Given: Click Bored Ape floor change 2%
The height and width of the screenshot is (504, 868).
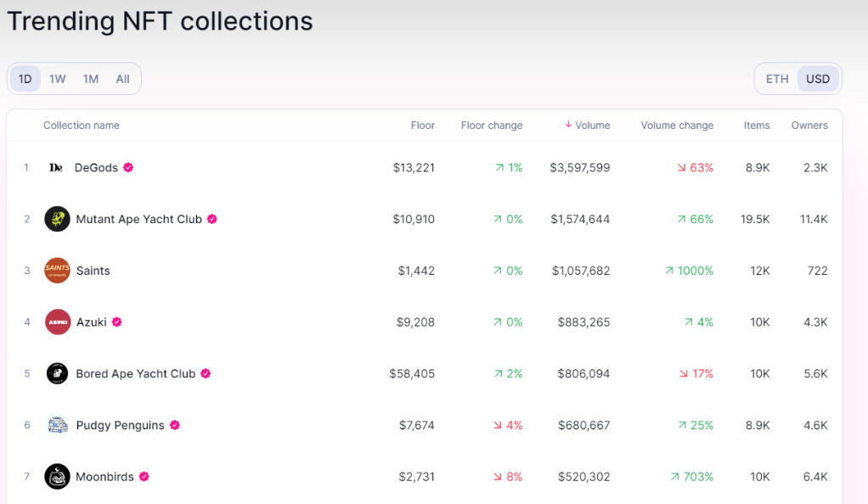Looking at the screenshot, I should coord(508,373).
